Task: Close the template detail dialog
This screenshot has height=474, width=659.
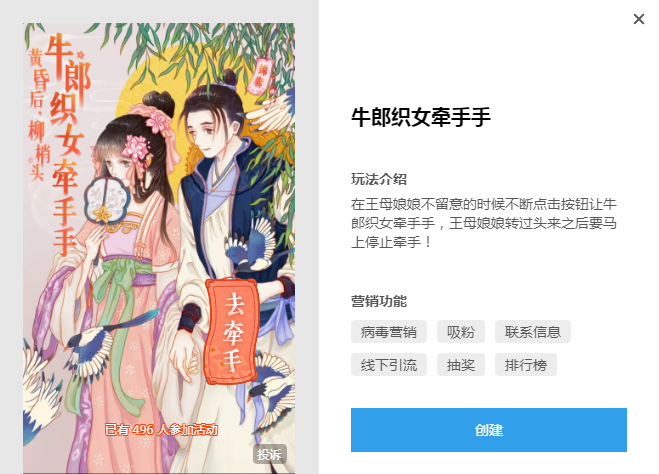Action: click(x=638, y=19)
